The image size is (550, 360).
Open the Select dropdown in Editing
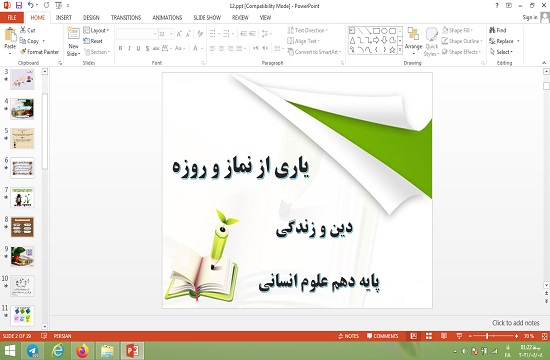pyautogui.click(x=501, y=52)
